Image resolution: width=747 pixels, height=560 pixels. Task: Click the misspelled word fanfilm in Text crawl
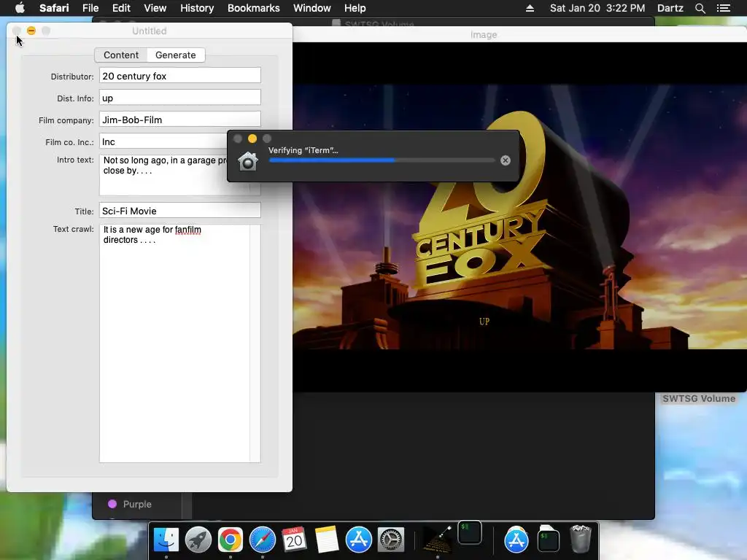[187, 230]
